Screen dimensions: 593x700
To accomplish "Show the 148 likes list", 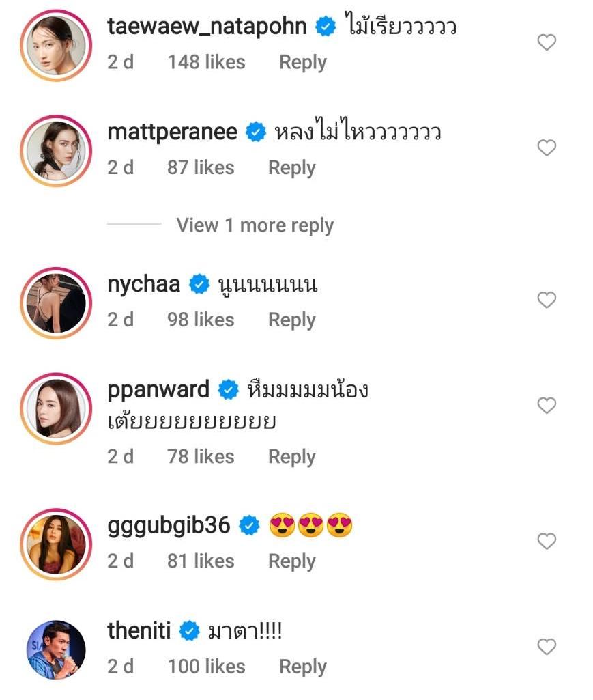I will [205, 62].
